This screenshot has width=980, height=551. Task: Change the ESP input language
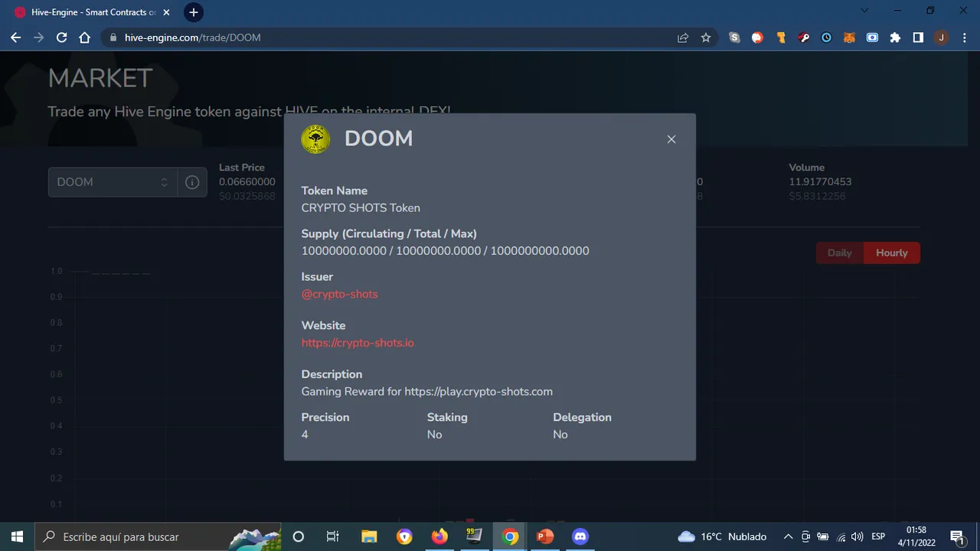coord(878,536)
